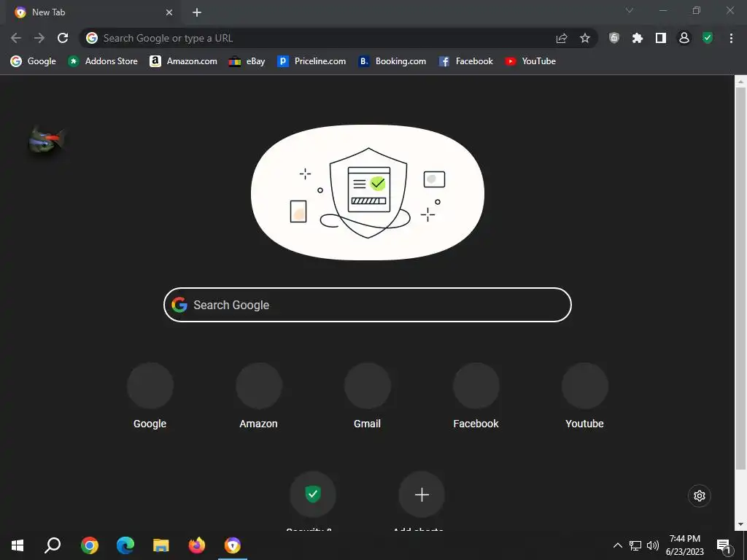Share this page icon in address bar

click(x=562, y=38)
